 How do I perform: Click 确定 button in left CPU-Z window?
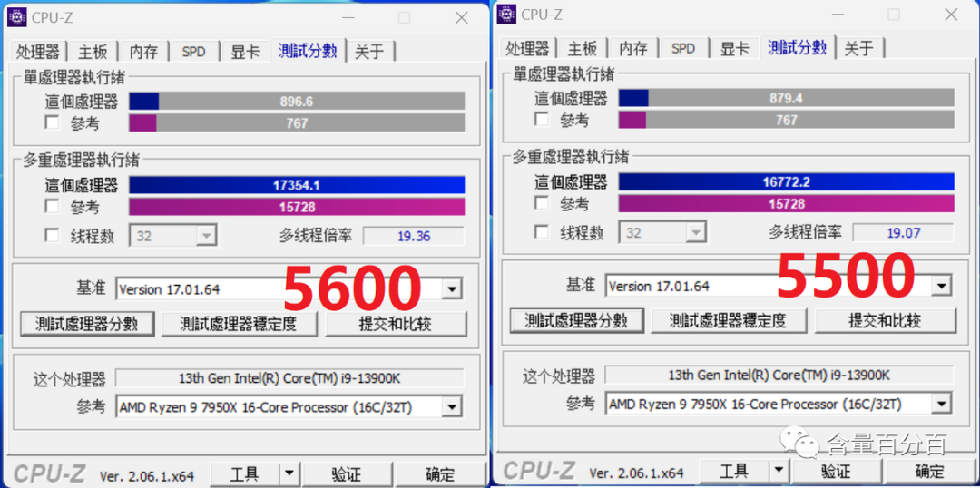point(439,474)
